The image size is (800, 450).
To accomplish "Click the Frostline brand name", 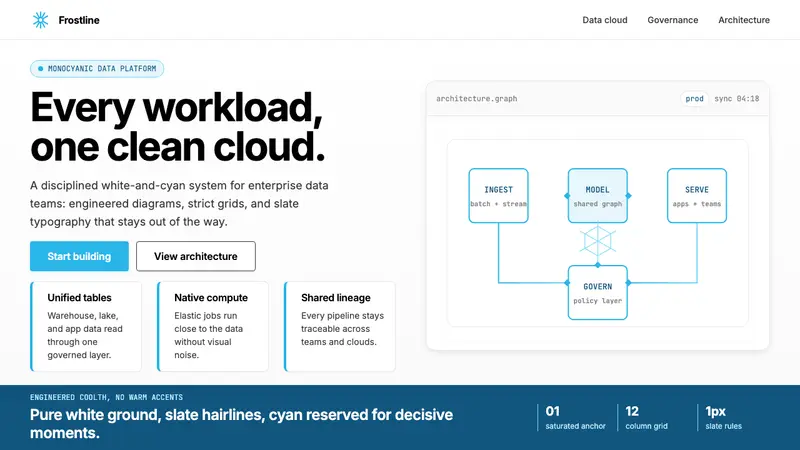I will tap(79, 20).
